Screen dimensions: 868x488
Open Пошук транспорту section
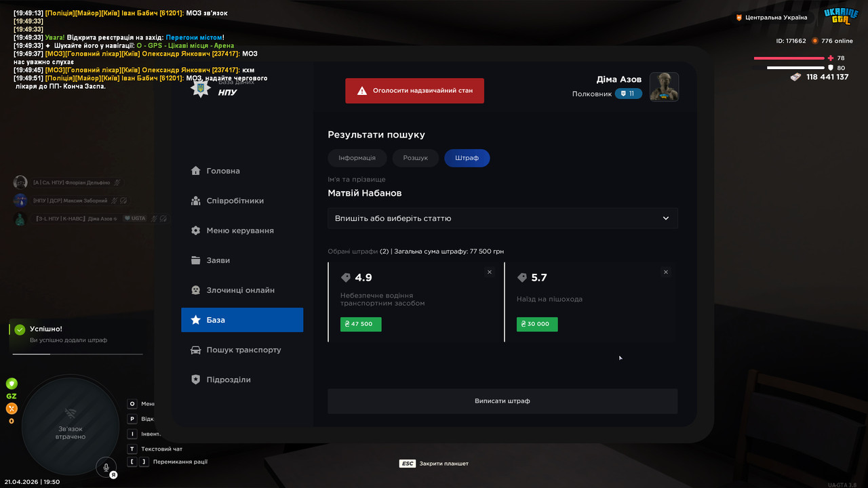(242, 350)
